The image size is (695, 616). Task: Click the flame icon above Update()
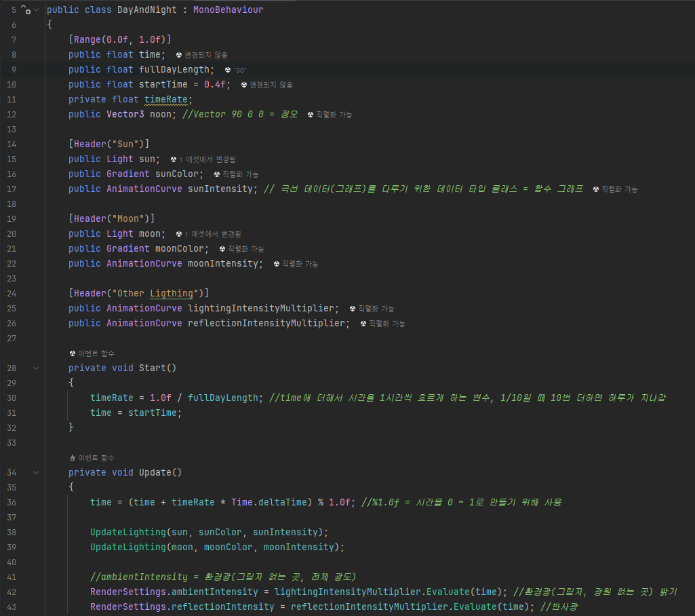[73, 458]
